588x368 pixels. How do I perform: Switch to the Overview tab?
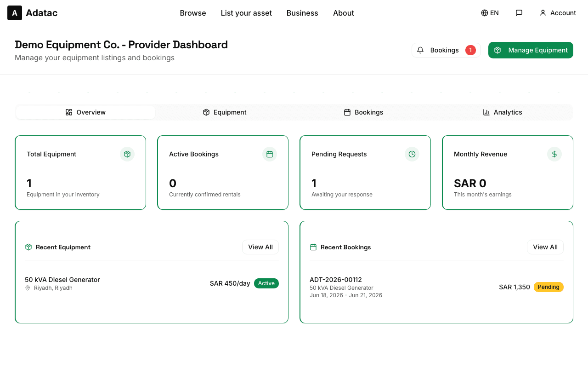(85, 112)
